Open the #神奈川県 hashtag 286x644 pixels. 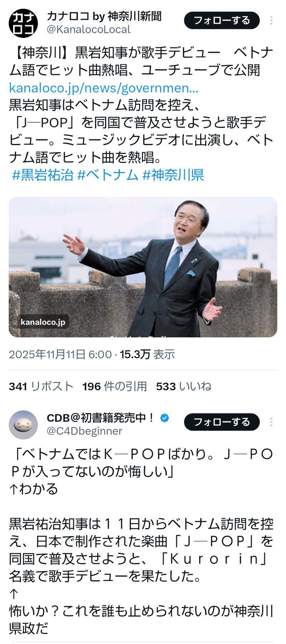point(173,175)
